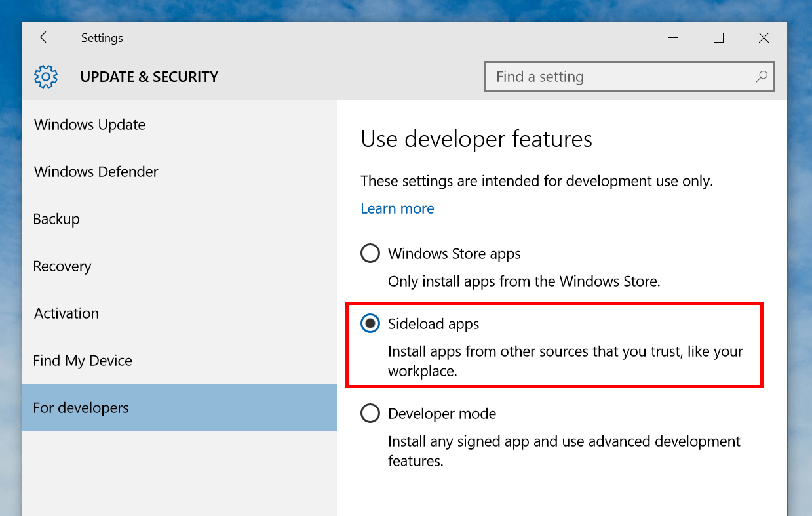Select Find My Device in sidebar

pos(180,361)
